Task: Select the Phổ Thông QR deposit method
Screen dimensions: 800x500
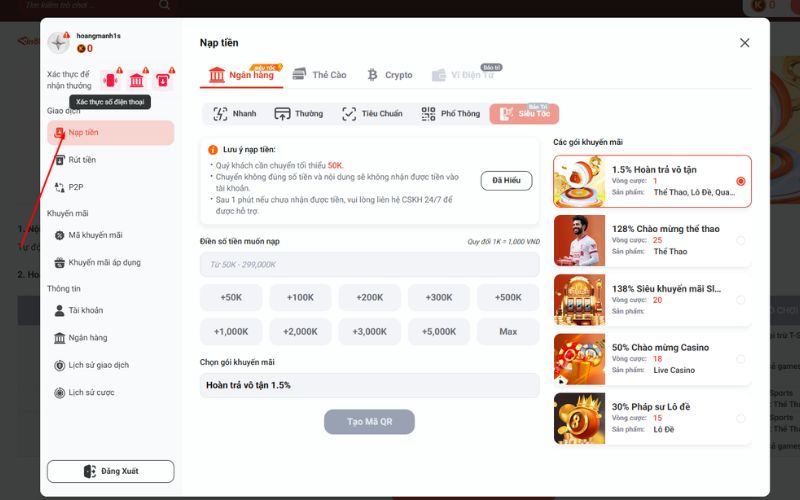Action: (x=451, y=114)
